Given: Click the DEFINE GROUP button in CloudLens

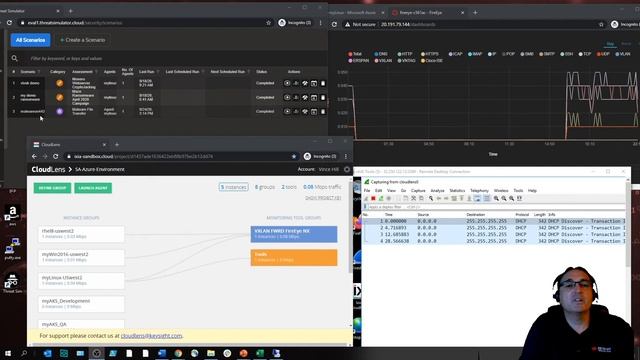Looking at the screenshot, I should (x=52, y=188).
